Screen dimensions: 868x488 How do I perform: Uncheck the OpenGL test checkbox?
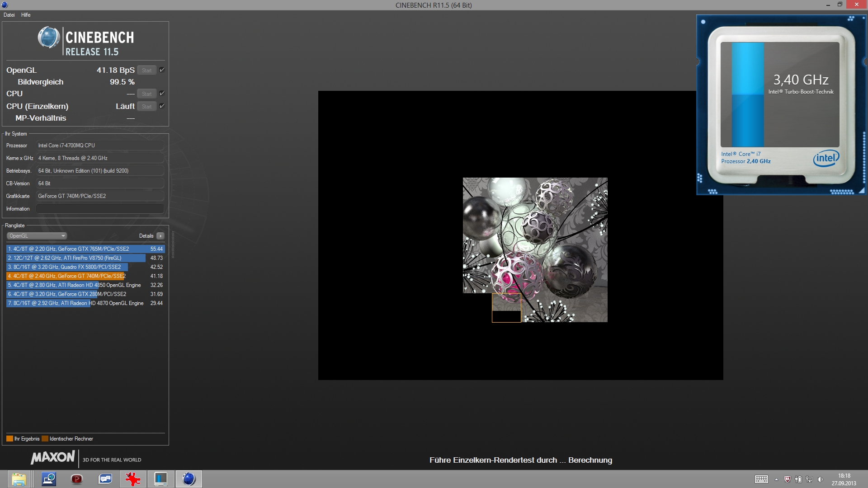(x=162, y=70)
